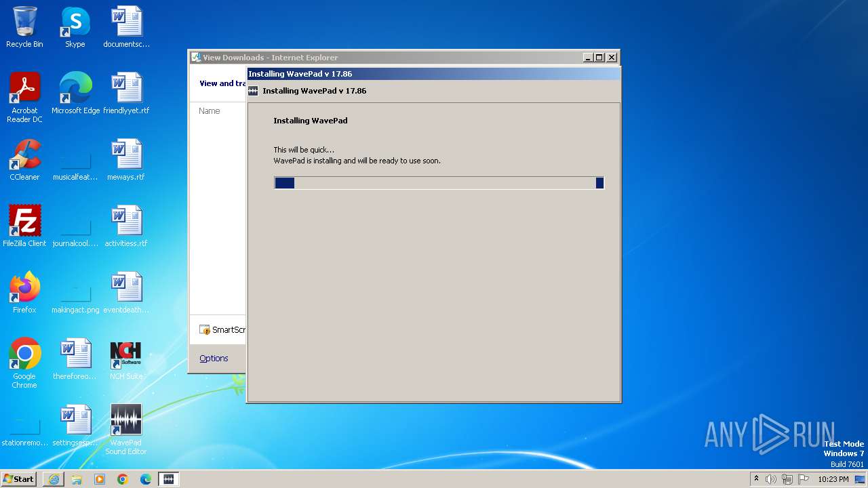
Task: Open the Recycle Bin desktop icon
Action: [24, 27]
